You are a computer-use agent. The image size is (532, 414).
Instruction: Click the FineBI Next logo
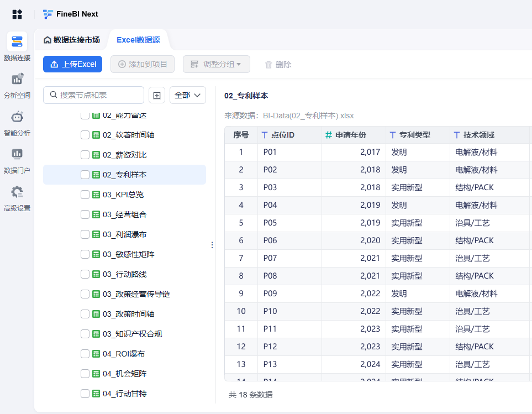pyautogui.click(x=71, y=14)
